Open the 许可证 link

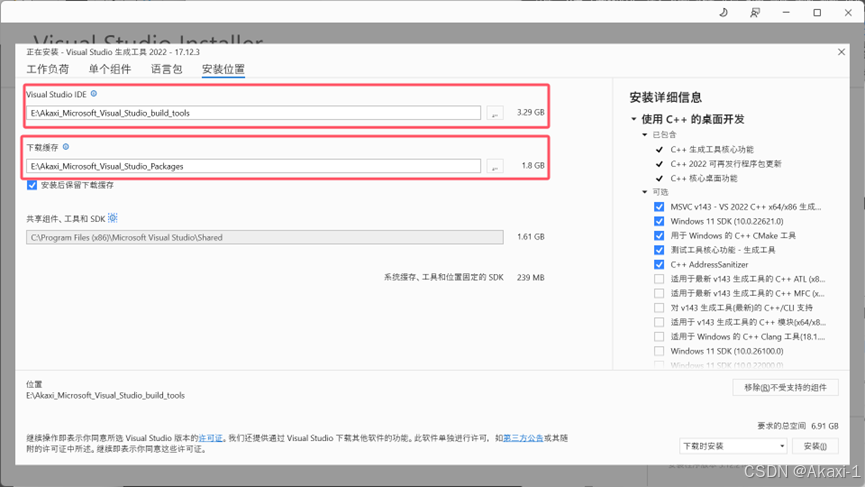[211, 438]
